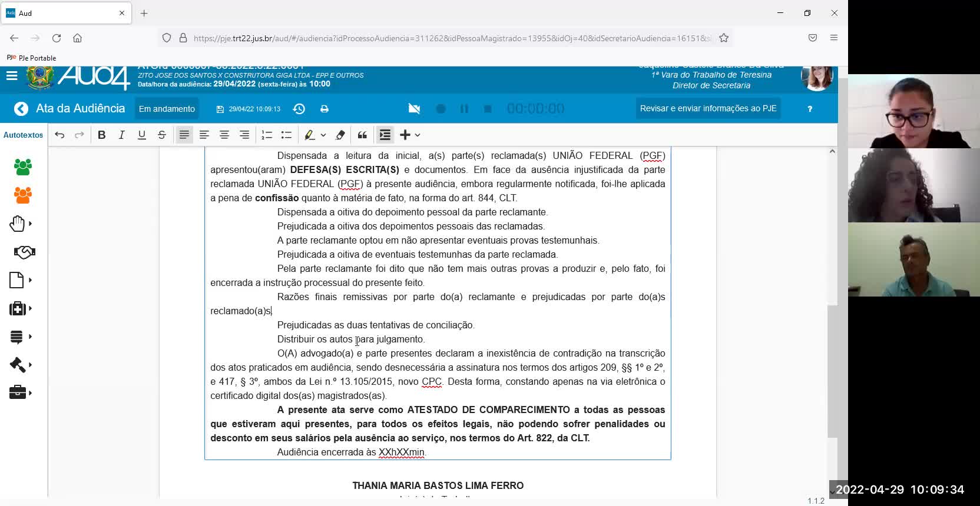Open the hamburger menu in the Aud header
980x506 pixels.
(x=12, y=76)
